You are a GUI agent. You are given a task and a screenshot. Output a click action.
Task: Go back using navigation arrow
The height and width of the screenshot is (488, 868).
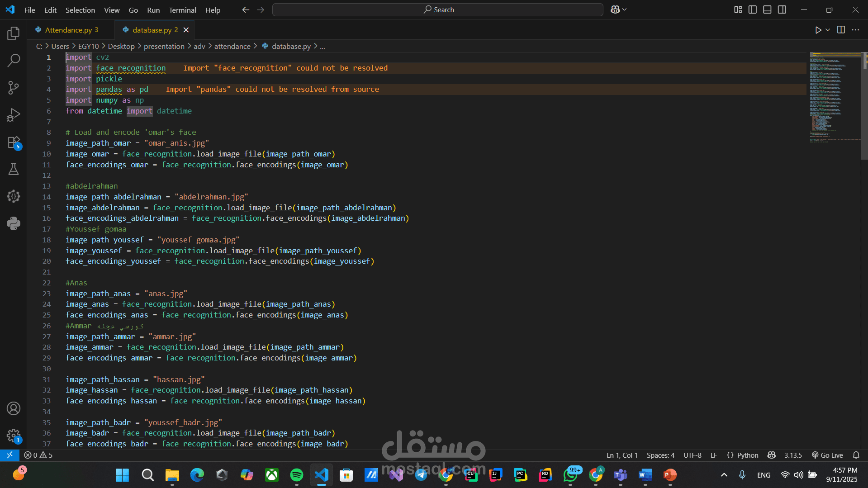(246, 9)
